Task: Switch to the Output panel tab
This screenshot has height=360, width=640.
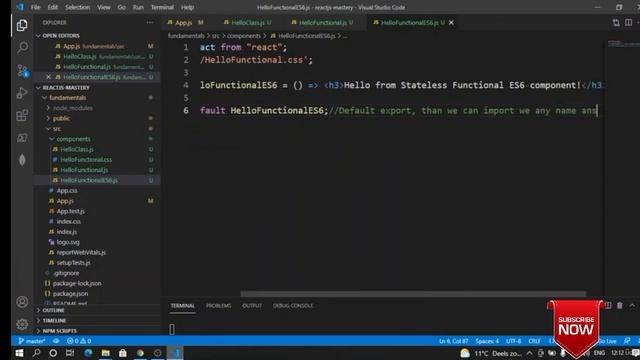Action: click(252, 306)
